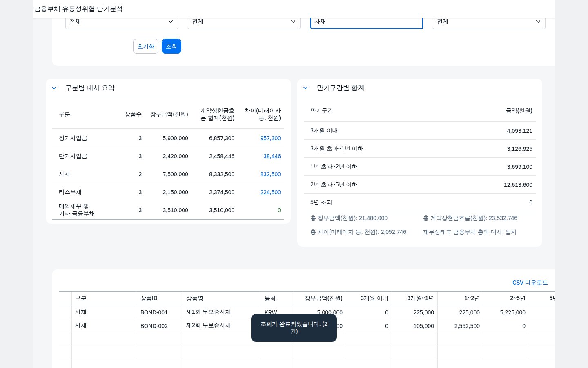Click the 금융부채 유동성위험 만기분석 page title
Screen dimensions: 588x368
point(78,9)
